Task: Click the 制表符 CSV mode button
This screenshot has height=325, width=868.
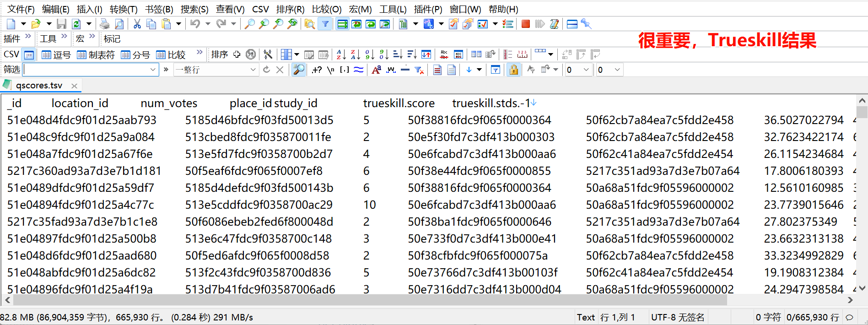Action: [x=96, y=55]
